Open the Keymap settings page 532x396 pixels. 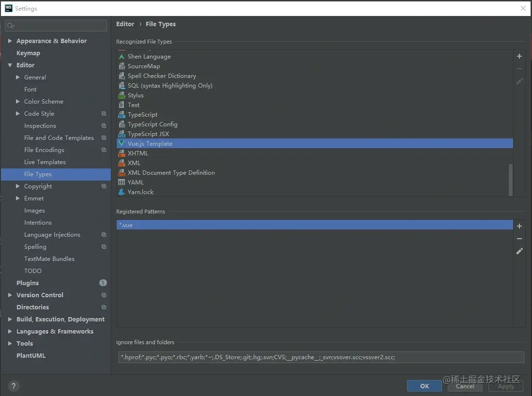click(x=28, y=53)
